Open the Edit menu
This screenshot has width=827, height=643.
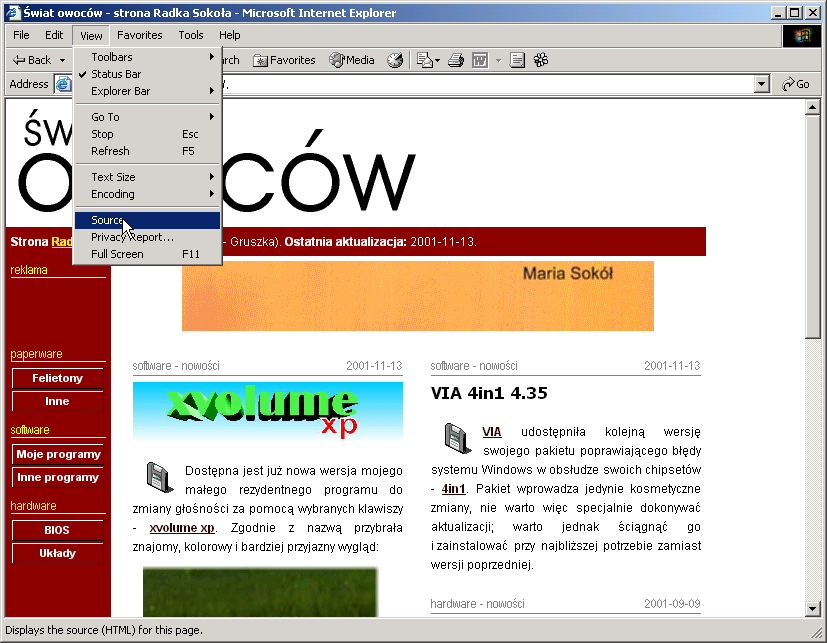54,35
